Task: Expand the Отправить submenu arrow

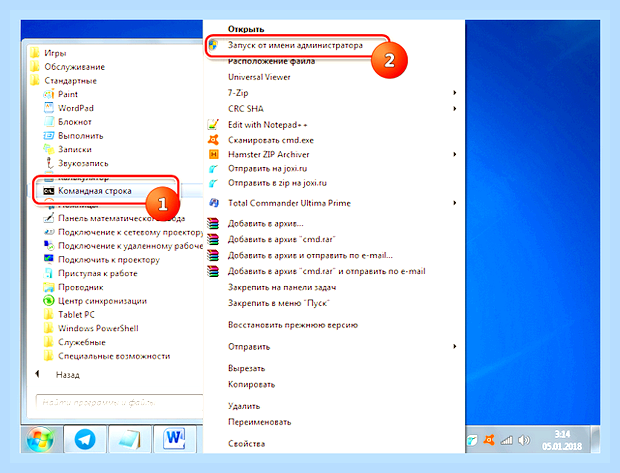Action: pos(455,346)
